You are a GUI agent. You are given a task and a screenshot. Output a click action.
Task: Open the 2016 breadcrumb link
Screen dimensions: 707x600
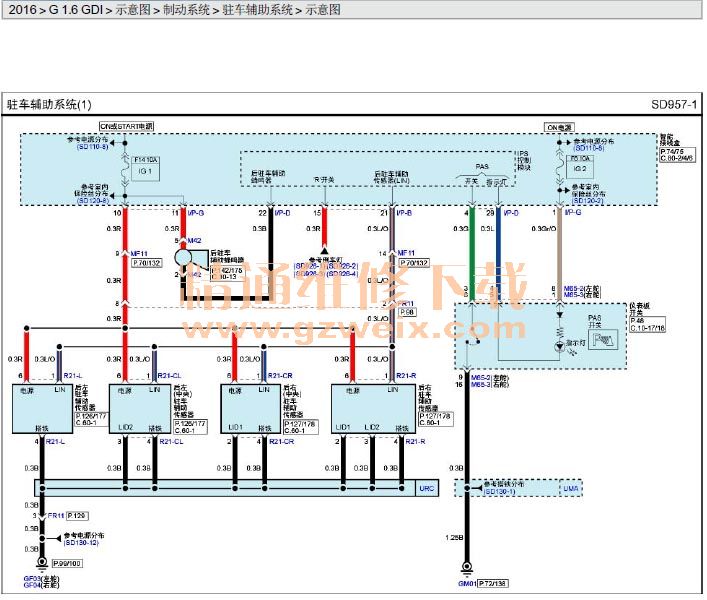click(x=22, y=9)
